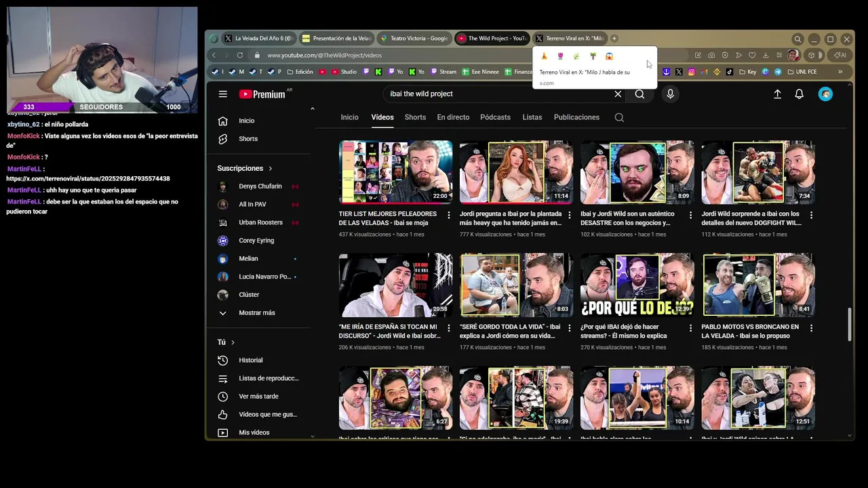The height and width of the screenshot is (488, 868).
Task: Switch to the Teatro Victoria Google Maps tab
Action: coord(414,39)
